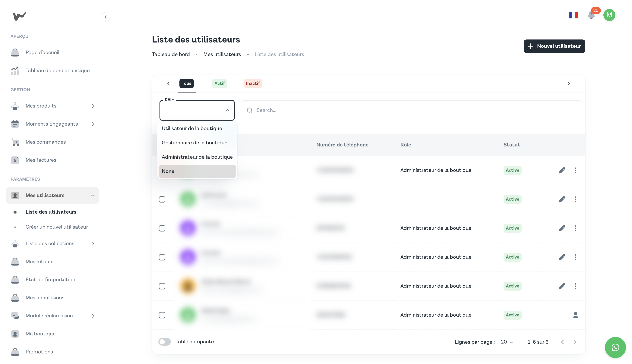Select Gestionnaire de la boutique role option

(194, 143)
